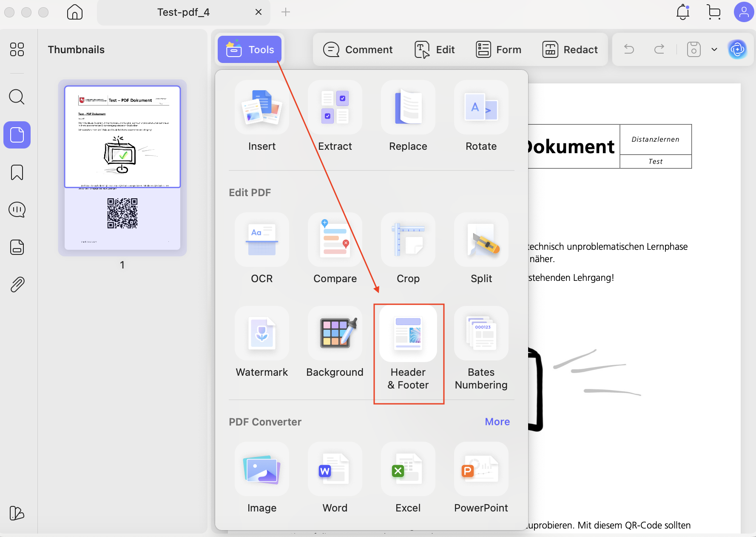Undo the last action

(629, 49)
